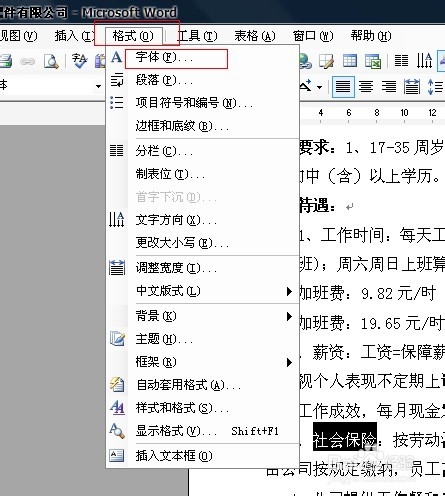Click the Insert Table toolbar icon
The width and height of the screenshot is (445, 496).
[350, 61]
